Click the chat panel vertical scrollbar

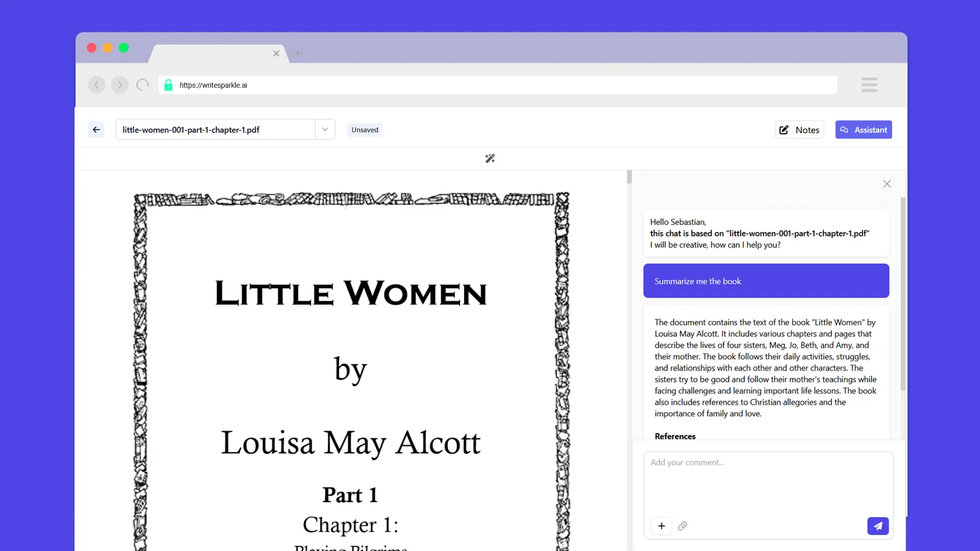coord(903,294)
